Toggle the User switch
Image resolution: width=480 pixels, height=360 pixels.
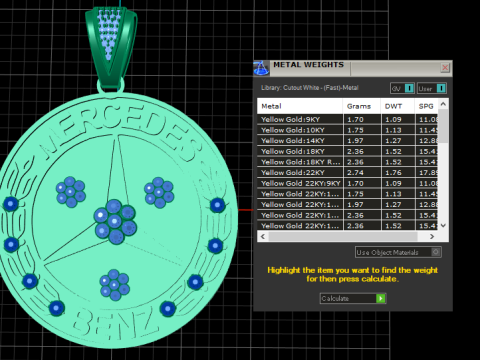(x=431, y=88)
